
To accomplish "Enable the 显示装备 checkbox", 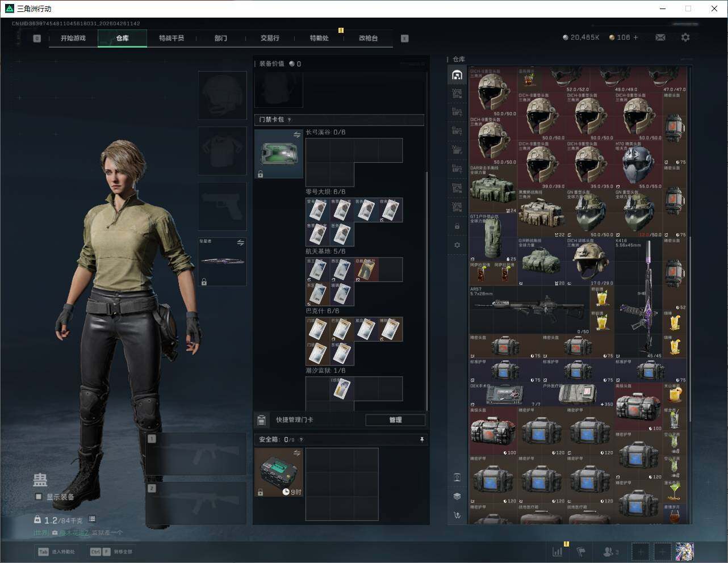I will 39,497.
